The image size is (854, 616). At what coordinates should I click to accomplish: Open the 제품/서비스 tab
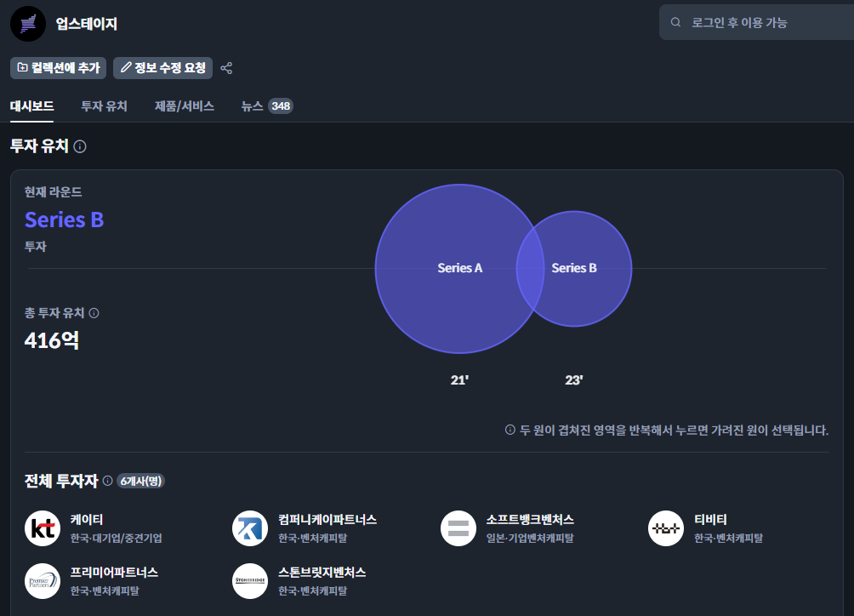pos(184,106)
